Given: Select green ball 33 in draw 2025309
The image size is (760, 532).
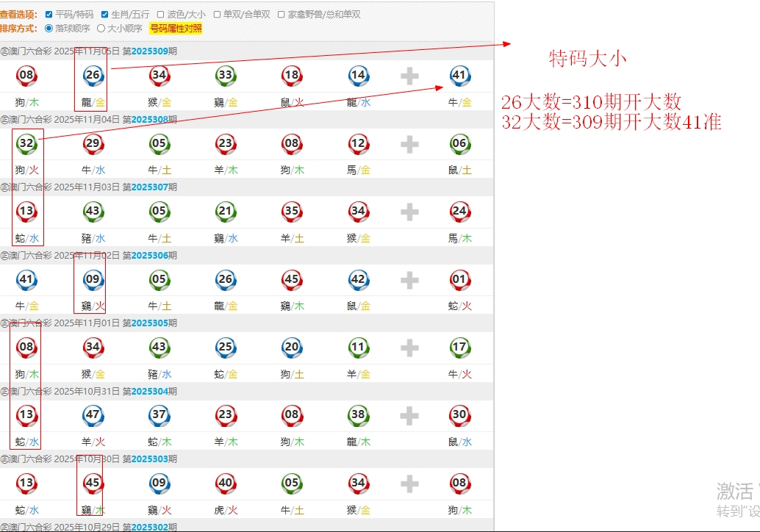Looking at the screenshot, I should [x=225, y=75].
